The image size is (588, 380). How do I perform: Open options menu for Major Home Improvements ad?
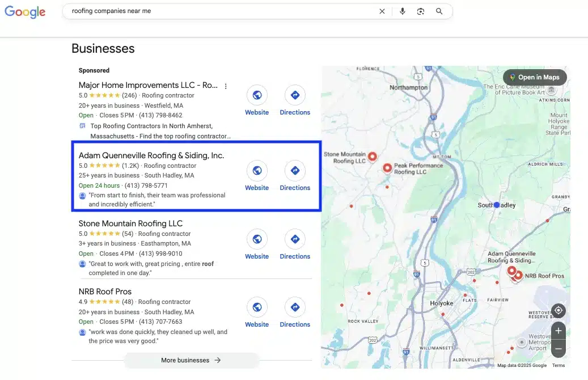coord(226,86)
